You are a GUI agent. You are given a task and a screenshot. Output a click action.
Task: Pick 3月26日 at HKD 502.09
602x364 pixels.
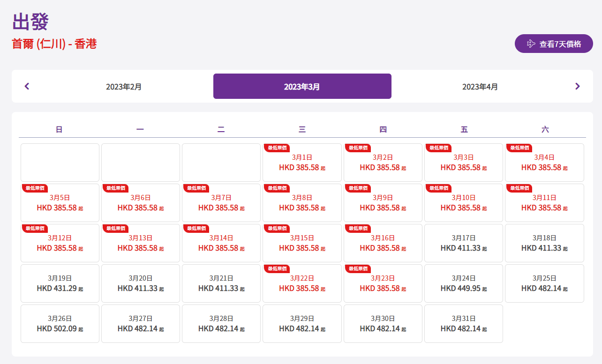(x=60, y=324)
